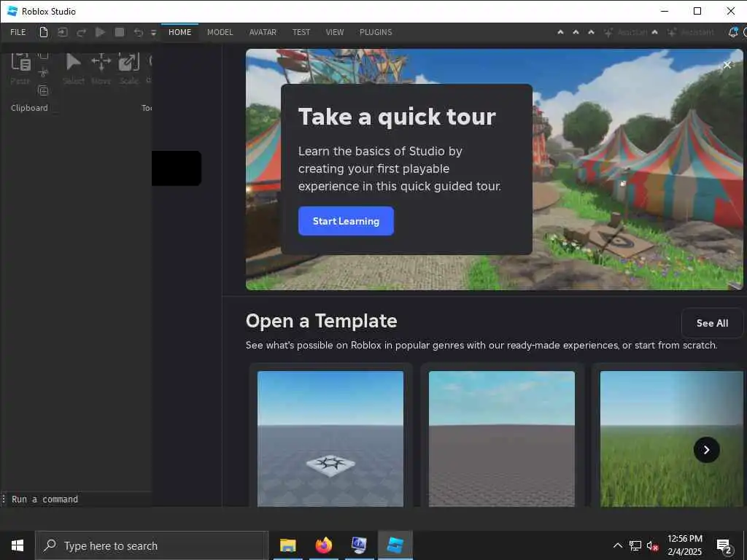Image resolution: width=747 pixels, height=560 pixels.
Task: Click the muted volume tray icon
Action: coord(652,545)
